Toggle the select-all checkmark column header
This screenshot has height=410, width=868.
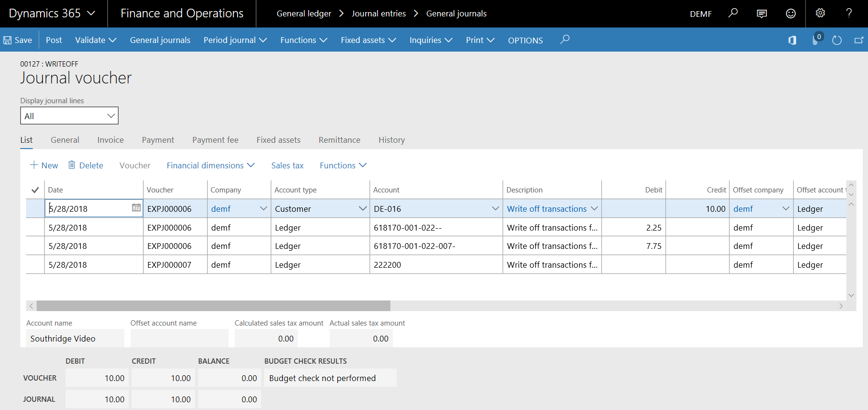point(35,190)
